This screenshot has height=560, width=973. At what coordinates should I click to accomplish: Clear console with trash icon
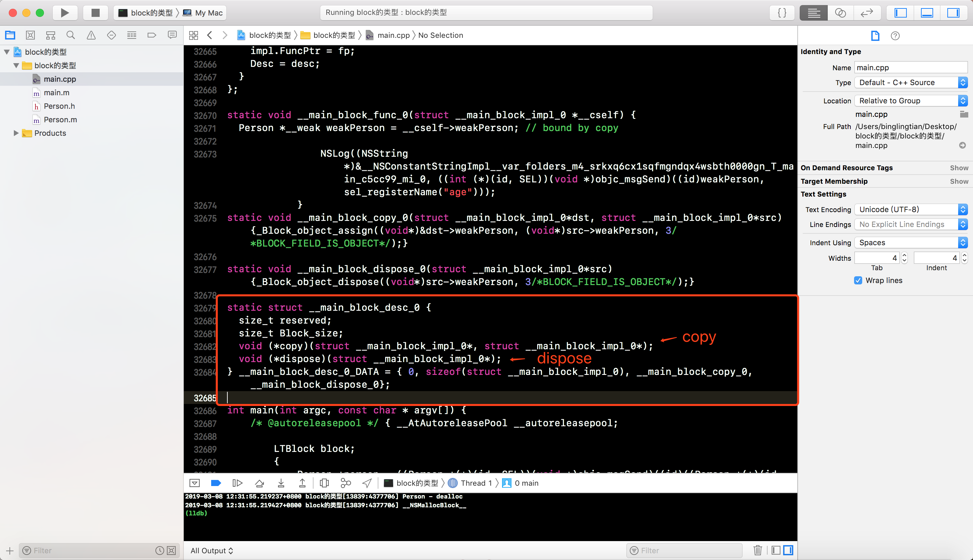[x=757, y=551]
